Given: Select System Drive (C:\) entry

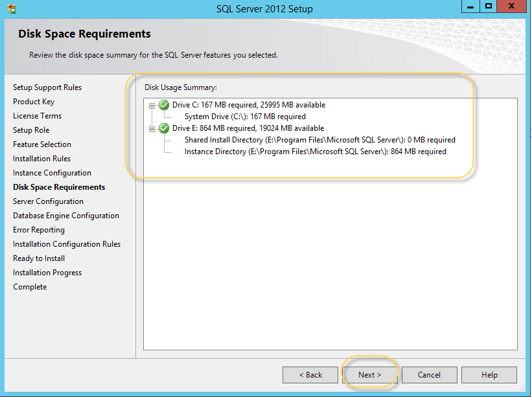Looking at the screenshot, I should tap(245, 117).
